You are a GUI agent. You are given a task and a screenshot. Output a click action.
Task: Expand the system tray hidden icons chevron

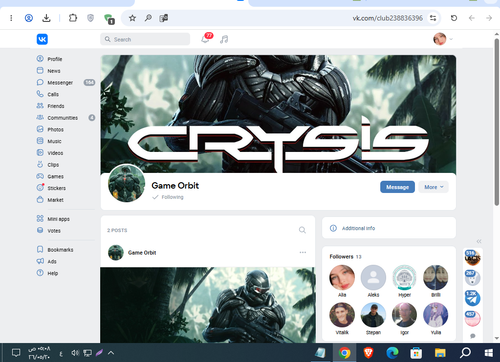[111, 353]
